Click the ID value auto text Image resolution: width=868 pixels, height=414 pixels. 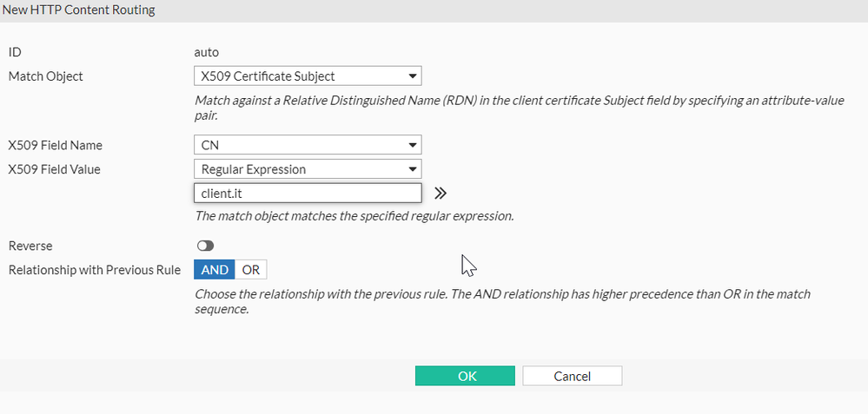click(x=207, y=53)
